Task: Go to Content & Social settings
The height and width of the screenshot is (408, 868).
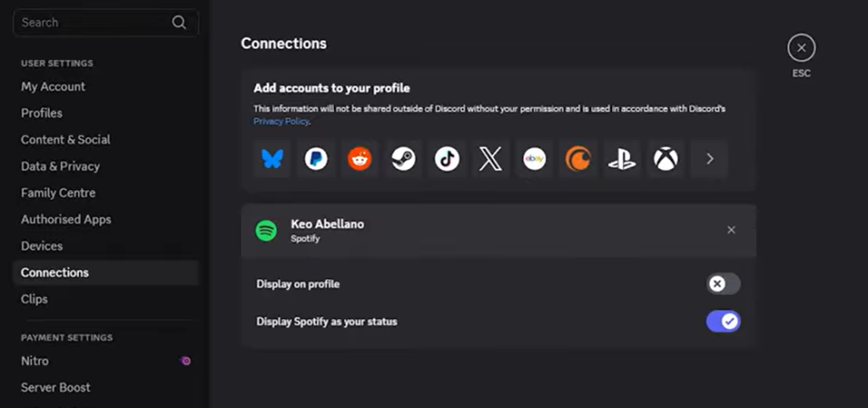Action: coord(106,139)
